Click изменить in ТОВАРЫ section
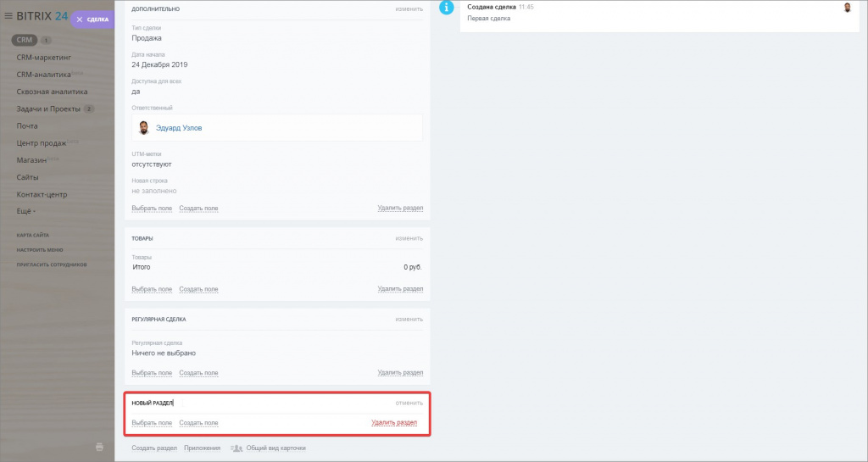868x462 pixels. tap(409, 238)
